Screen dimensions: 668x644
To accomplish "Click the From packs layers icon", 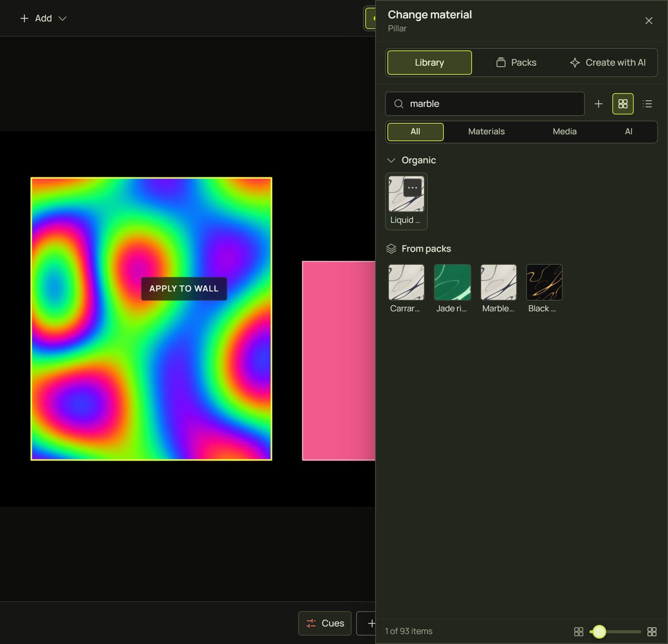I will [x=391, y=249].
